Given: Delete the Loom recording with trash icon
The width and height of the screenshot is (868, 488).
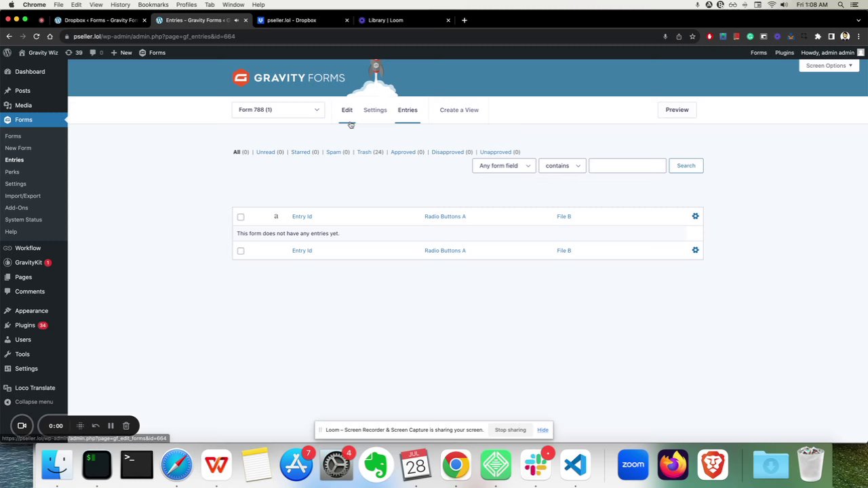Looking at the screenshot, I should click(x=126, y=426).
